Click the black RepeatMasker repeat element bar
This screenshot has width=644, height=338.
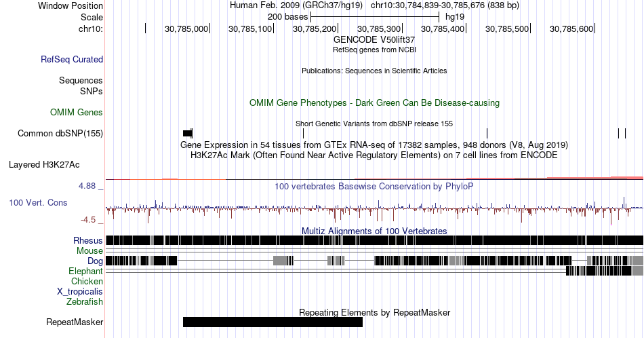pyautogui.click(x=273, y=322)
